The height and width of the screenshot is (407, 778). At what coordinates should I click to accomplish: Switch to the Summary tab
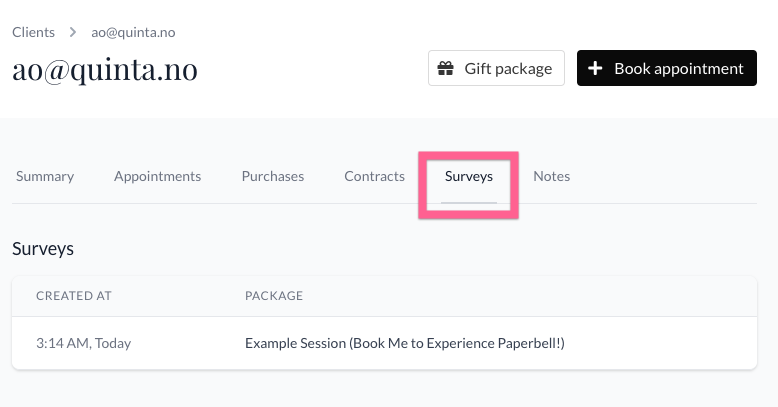pos(45,176)
